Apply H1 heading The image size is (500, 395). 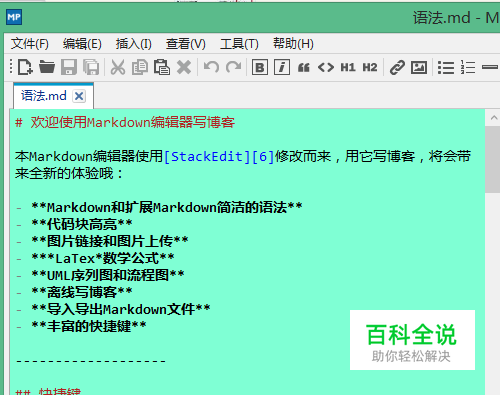348,67
